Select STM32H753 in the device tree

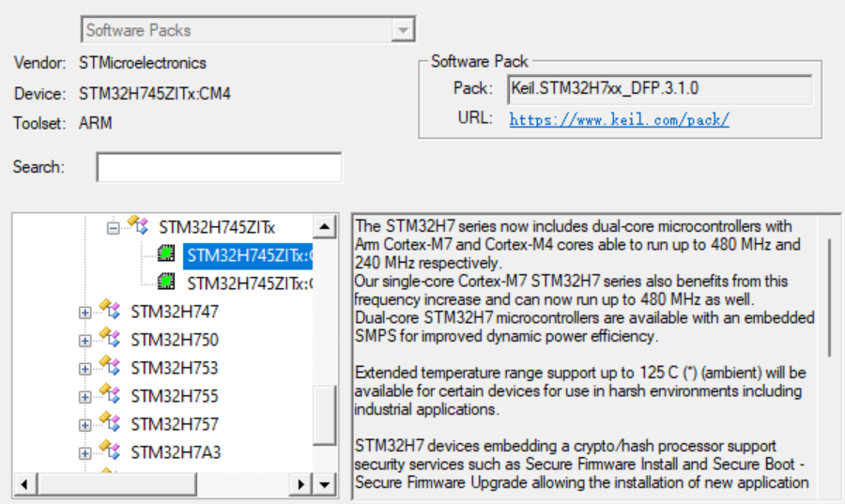point(175,368)
